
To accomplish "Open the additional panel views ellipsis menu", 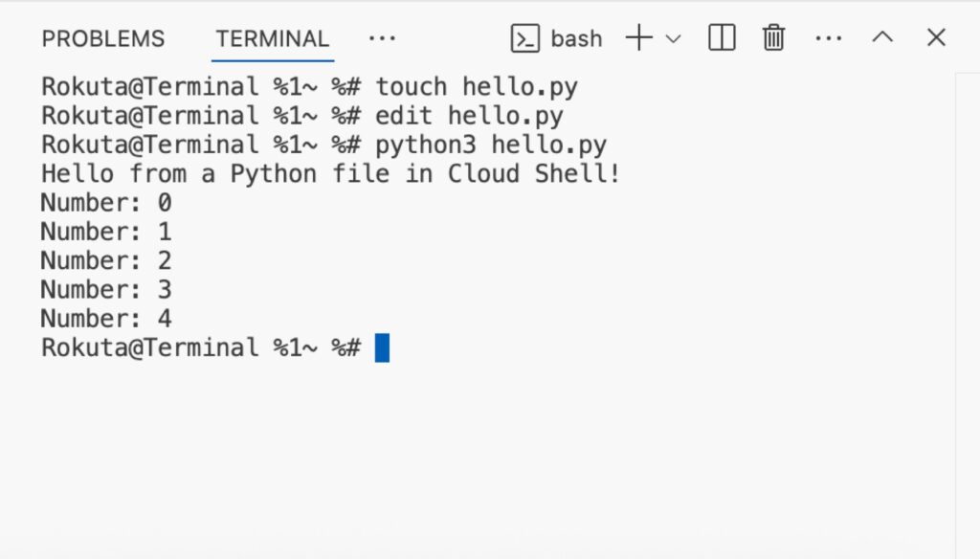I will click(x=382, y=39).
